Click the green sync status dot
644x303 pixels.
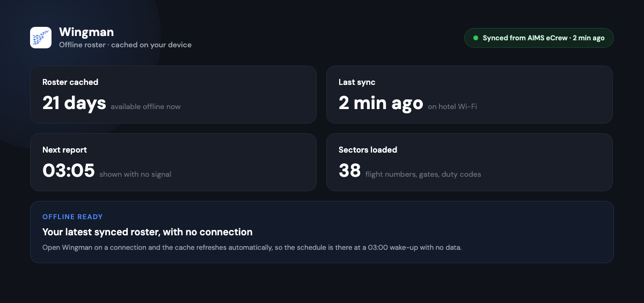click(475, 38)
